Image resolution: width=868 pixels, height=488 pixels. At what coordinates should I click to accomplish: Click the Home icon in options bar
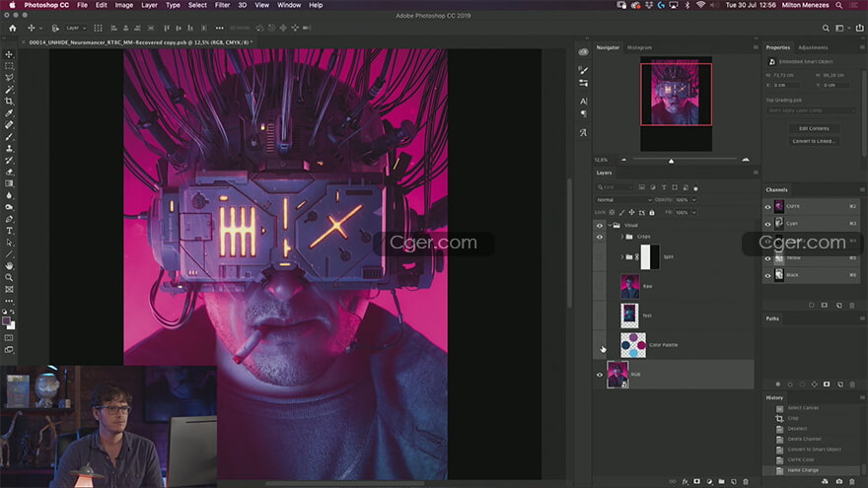pos(12,28)
